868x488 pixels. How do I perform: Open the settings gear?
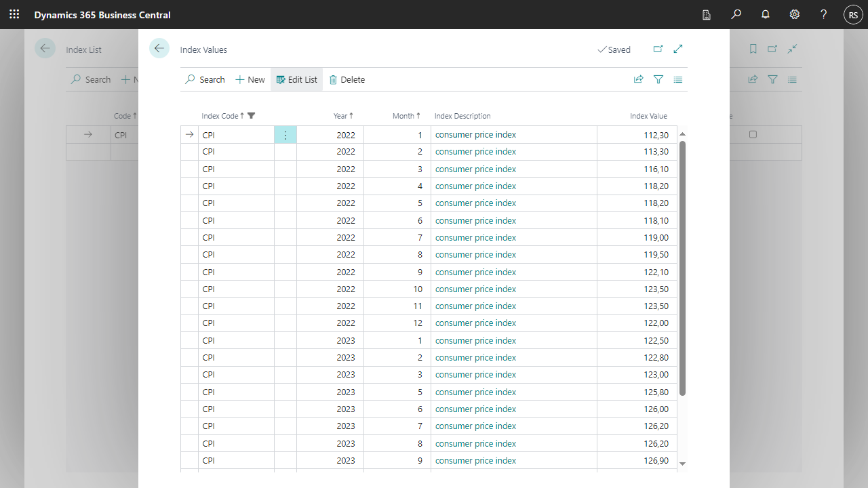click(795, 14)
